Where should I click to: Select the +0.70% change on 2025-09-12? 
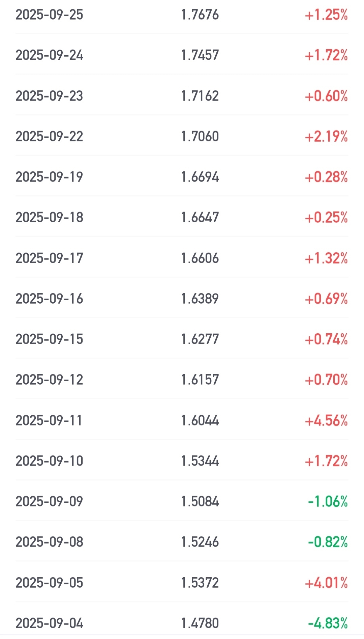326,380
